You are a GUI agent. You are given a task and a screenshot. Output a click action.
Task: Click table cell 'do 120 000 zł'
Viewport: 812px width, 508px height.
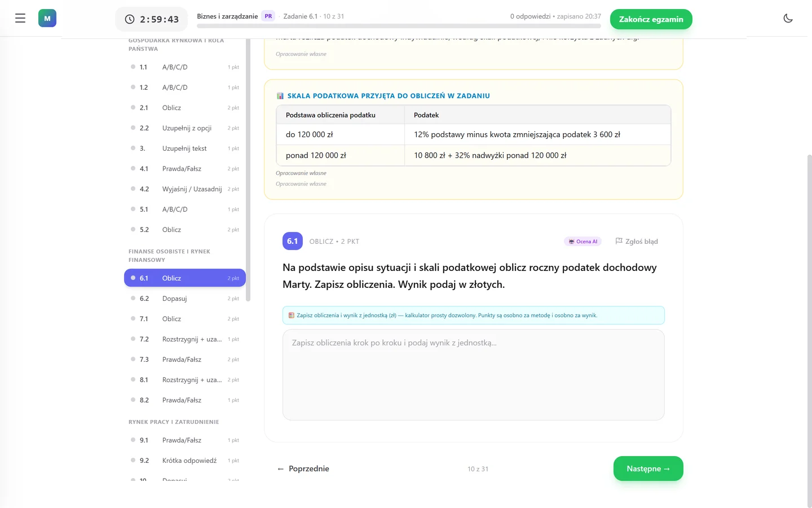(x=341, y=134)
